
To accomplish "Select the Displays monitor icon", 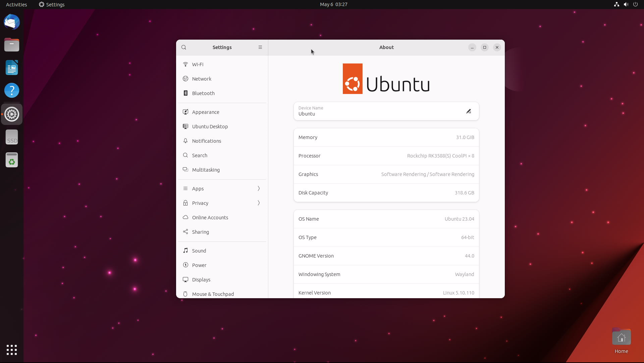I will click(x=185, y=279).
